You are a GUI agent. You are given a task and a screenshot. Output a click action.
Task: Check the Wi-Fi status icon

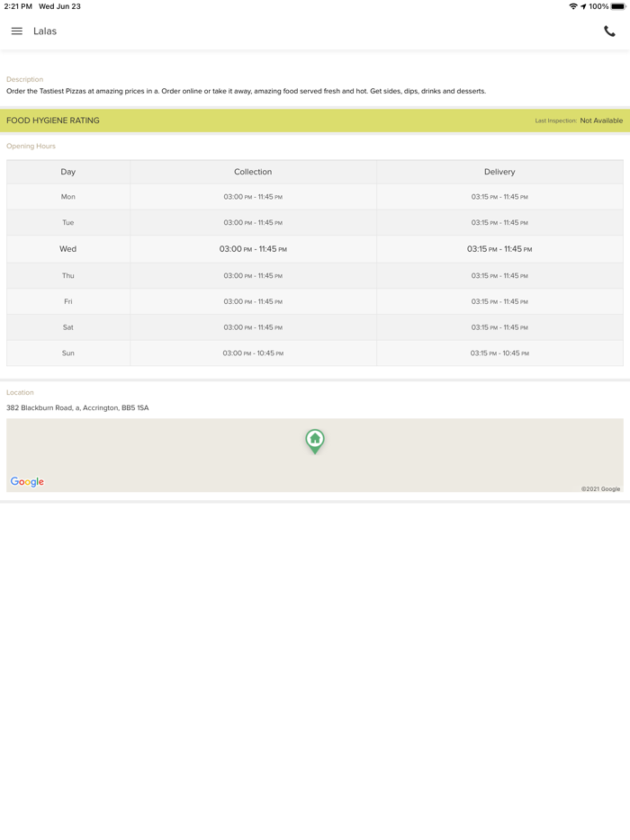tap(573, 6)
